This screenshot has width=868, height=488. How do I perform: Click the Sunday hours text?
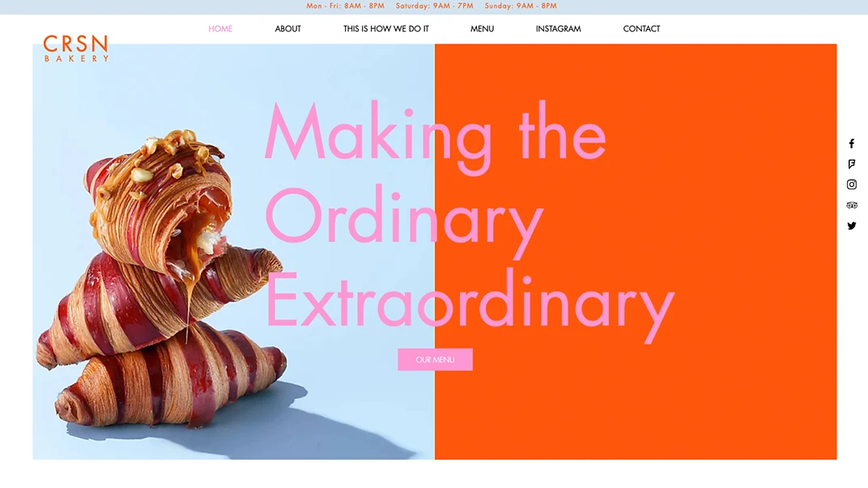coord(521,6)
